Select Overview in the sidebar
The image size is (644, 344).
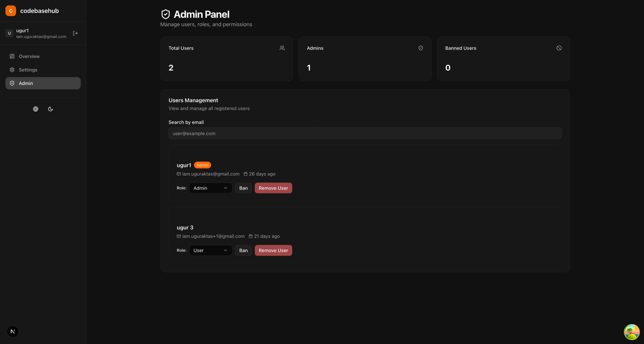point(29,56)
